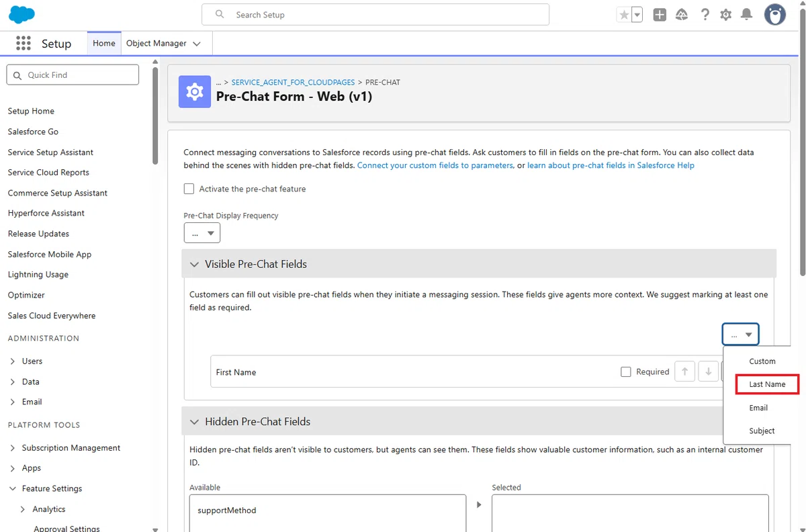Screen dimensions: 806x532
Task: Click the Setup gear icon in header
Action: tap(725, 15)
